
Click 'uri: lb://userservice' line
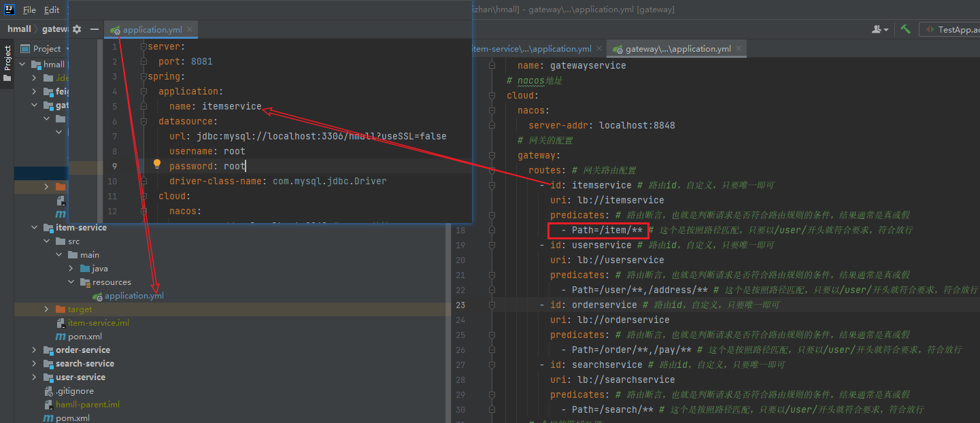[x=607, y=260]
